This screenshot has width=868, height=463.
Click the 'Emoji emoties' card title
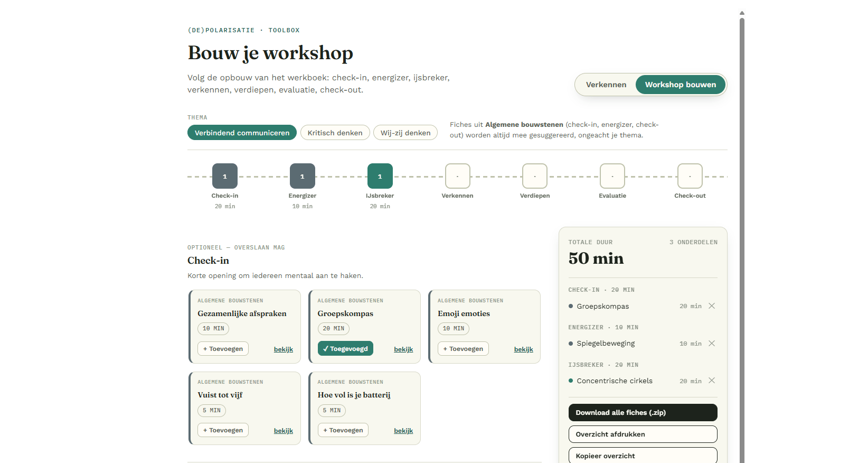pos(464,313)
